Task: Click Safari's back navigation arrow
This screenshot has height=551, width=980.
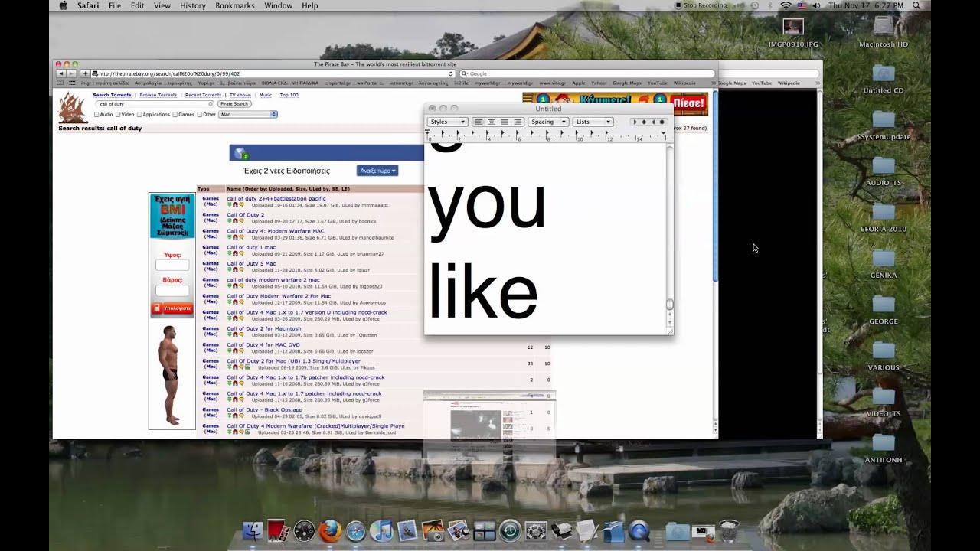Action: pos(60,73)
